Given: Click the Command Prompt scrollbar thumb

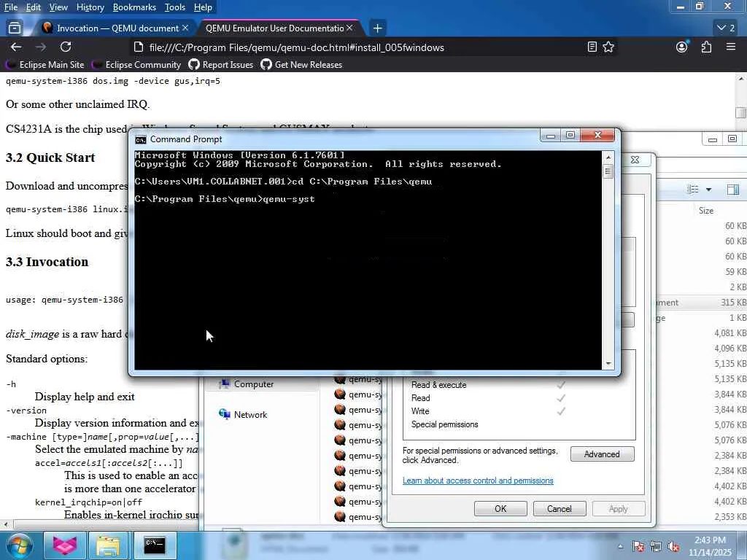Looking at the screenshot, I should pos(608,171).
